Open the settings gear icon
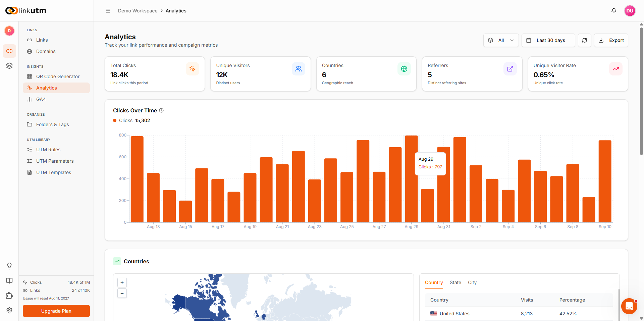 tap(9, 310)
